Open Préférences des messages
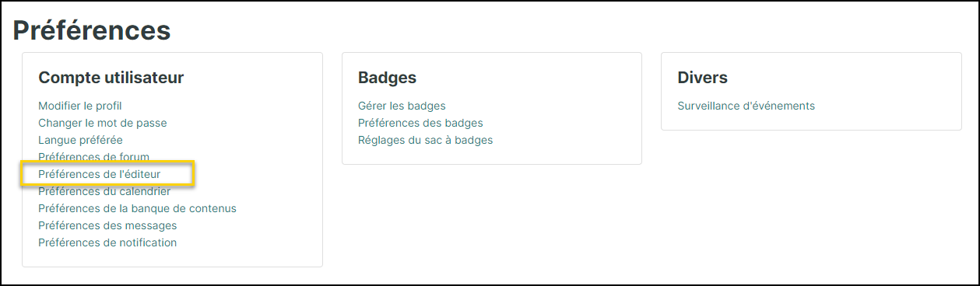The width and height of the screenshot is (980, 286). [107, 225]
